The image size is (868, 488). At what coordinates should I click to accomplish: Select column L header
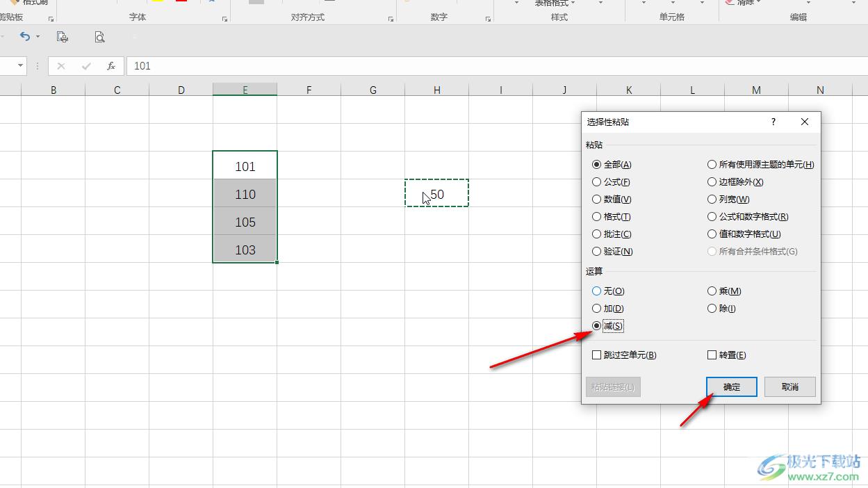pos(692,90)
